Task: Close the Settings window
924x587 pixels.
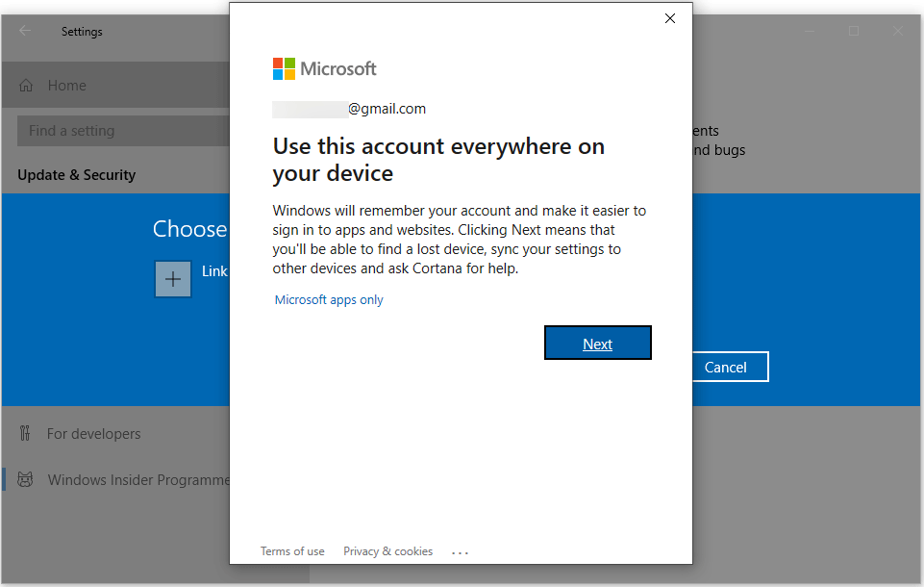Action: [x=898, y=31]
